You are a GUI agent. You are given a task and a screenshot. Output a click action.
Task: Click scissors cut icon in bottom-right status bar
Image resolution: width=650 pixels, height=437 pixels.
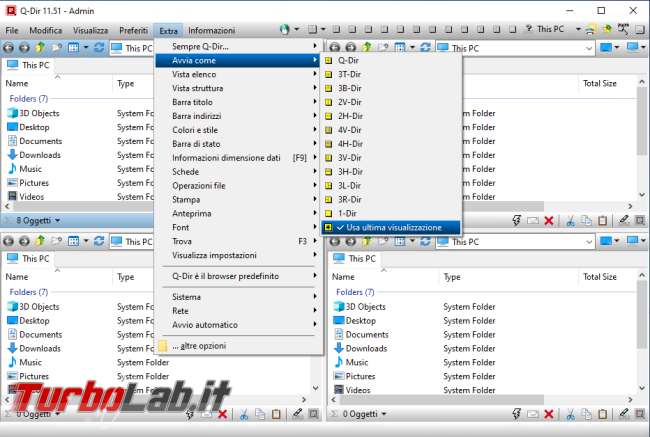570,414
